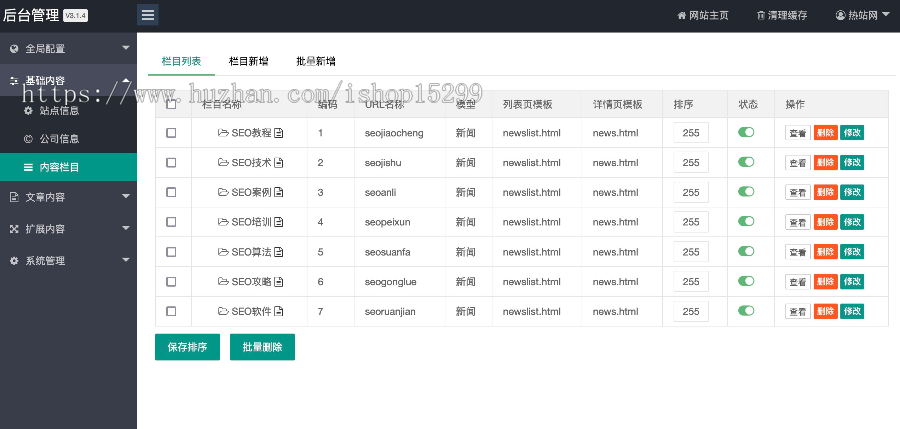The width and height of the screenshot is (900, 429).
Task: Click document icon next to SEO教程
Action: [279, 133]
